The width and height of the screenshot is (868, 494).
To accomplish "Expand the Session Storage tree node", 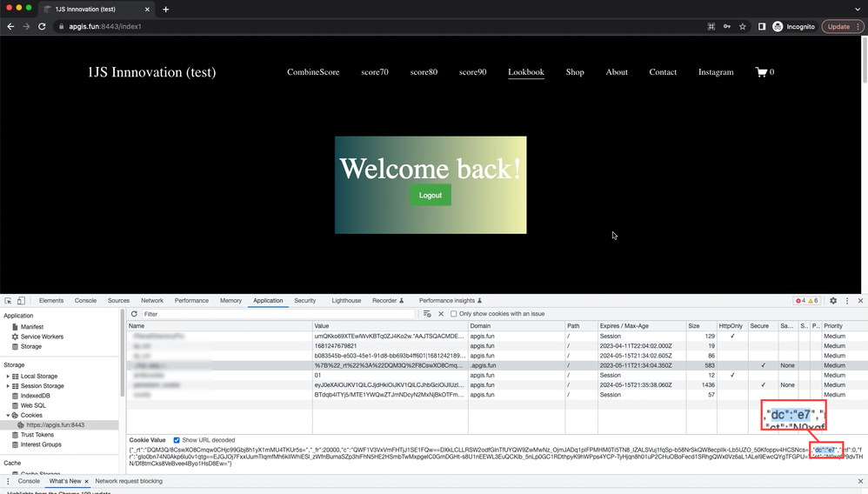I will coord(8,386).
